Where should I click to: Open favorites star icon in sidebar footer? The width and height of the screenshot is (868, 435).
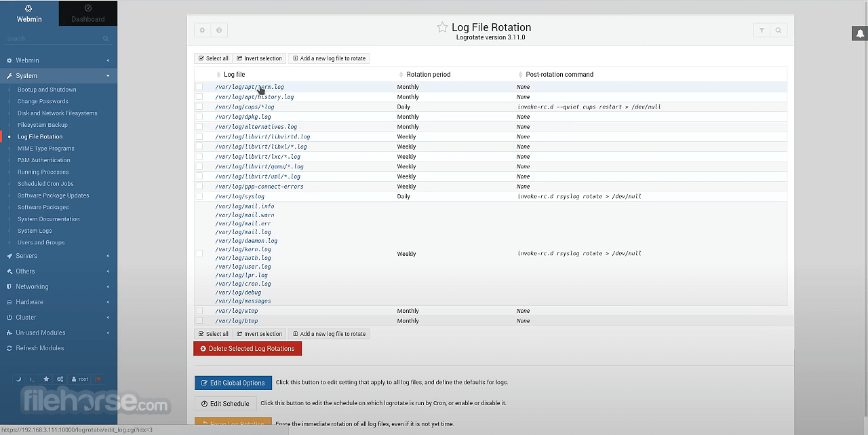[x=46, y=379]
